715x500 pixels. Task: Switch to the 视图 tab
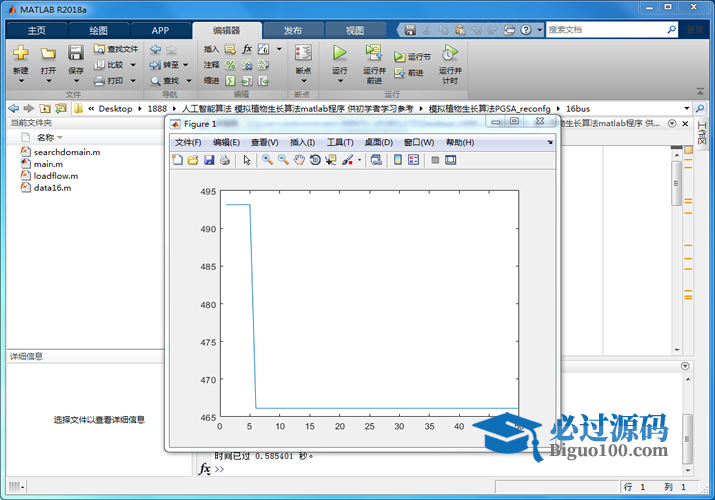pyautogui.click(x=355, y=31)
